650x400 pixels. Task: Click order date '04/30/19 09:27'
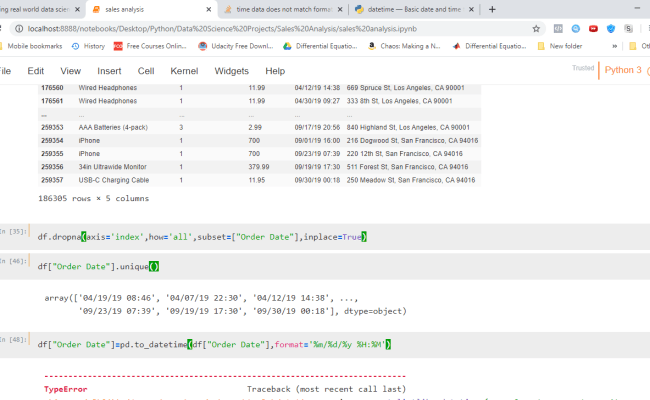[317, 101]
